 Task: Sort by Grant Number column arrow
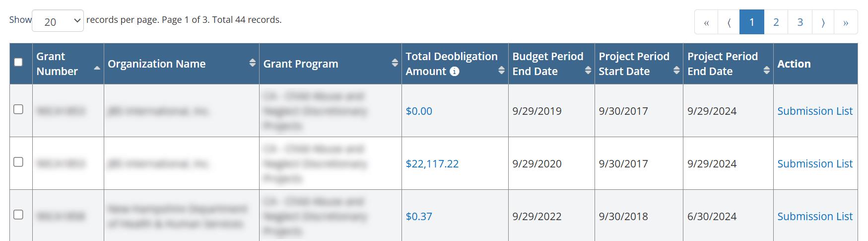point(97,68)
